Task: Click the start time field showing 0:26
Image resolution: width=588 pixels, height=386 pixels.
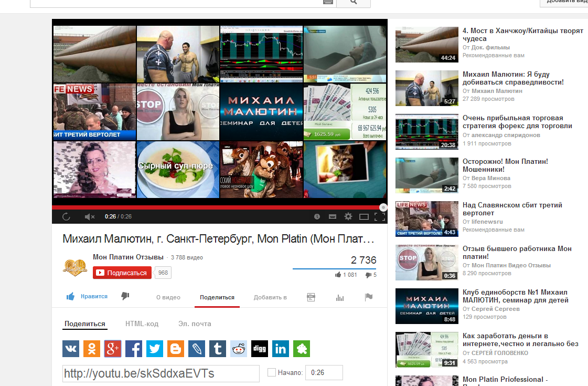Action: [x=324, y=373]
